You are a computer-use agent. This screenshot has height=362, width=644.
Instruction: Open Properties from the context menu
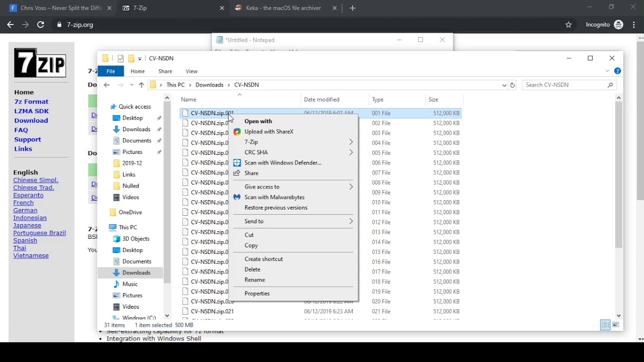pyautogui.click(x=257, y=294)
